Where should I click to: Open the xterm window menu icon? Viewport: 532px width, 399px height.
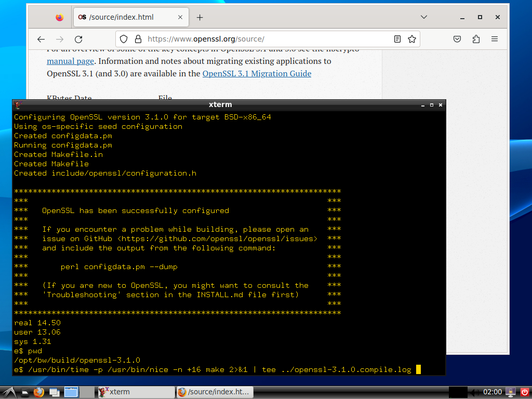18,104
